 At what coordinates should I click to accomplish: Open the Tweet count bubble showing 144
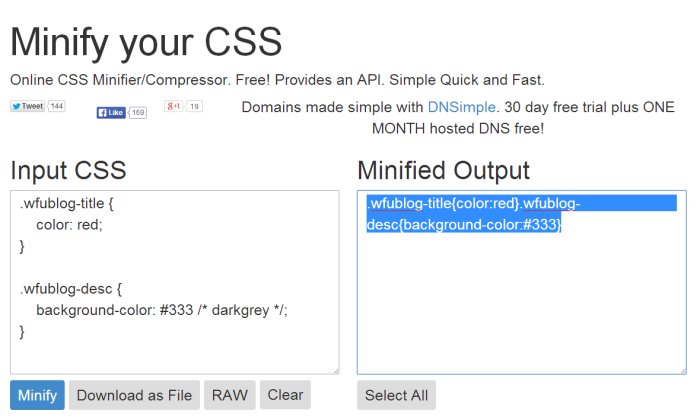tap(56, 106)
